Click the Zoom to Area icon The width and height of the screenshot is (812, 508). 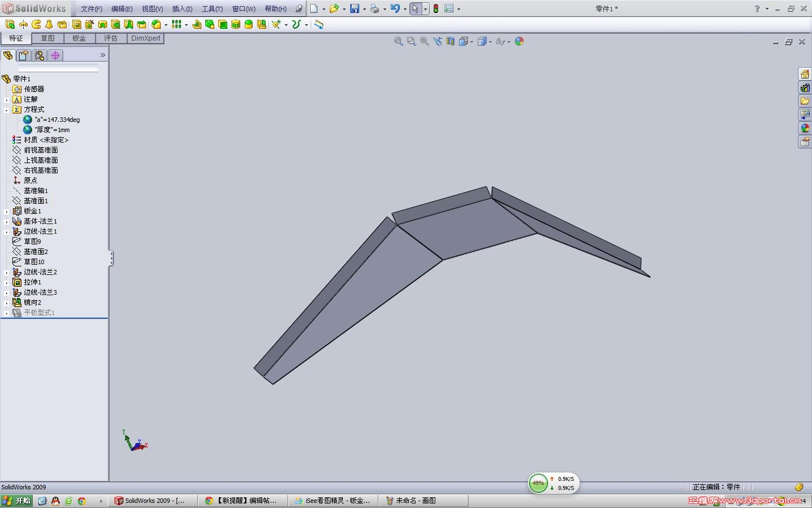tap(411, 41)
